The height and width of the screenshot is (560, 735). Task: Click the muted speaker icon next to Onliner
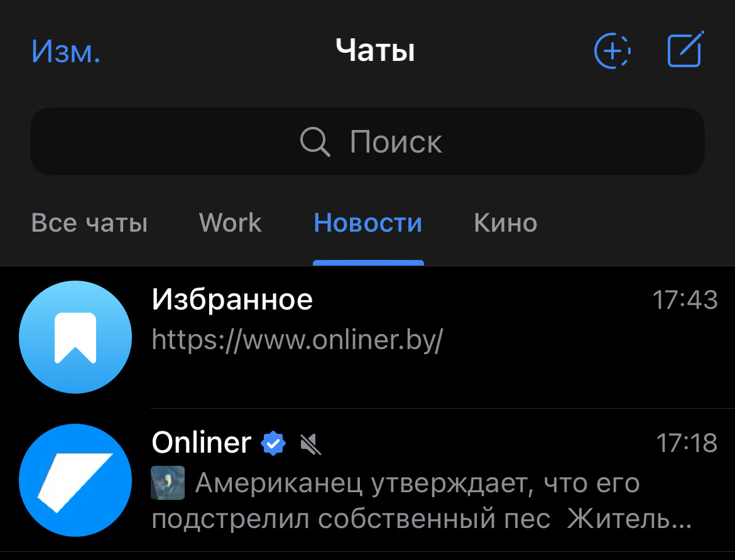click(310, 444)
